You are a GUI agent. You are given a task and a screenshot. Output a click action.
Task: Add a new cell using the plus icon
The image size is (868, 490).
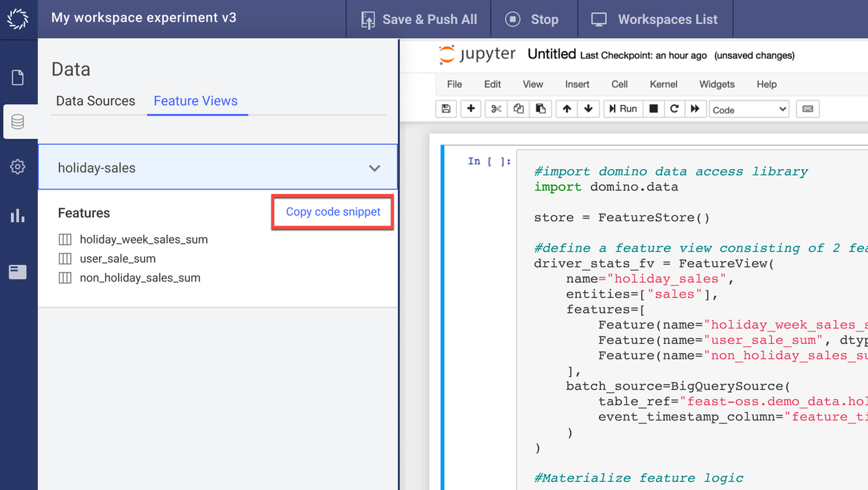click(470, 109)
